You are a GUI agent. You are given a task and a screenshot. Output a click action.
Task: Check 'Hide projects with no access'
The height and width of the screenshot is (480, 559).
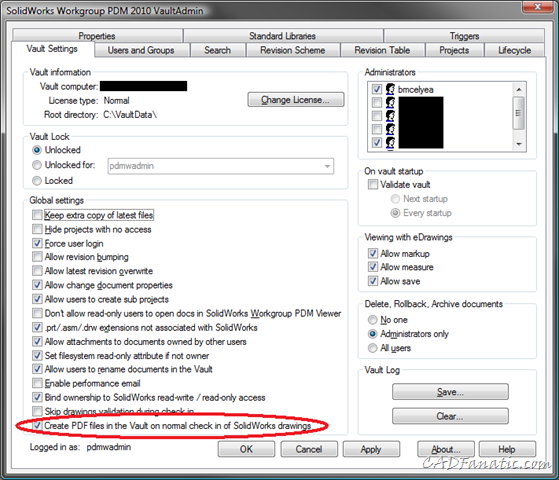pos(37,229)
